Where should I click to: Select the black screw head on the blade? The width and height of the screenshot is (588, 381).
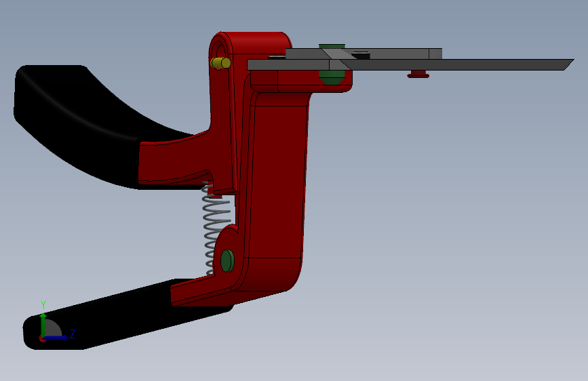pyautogui.click(x=362, y=56)
